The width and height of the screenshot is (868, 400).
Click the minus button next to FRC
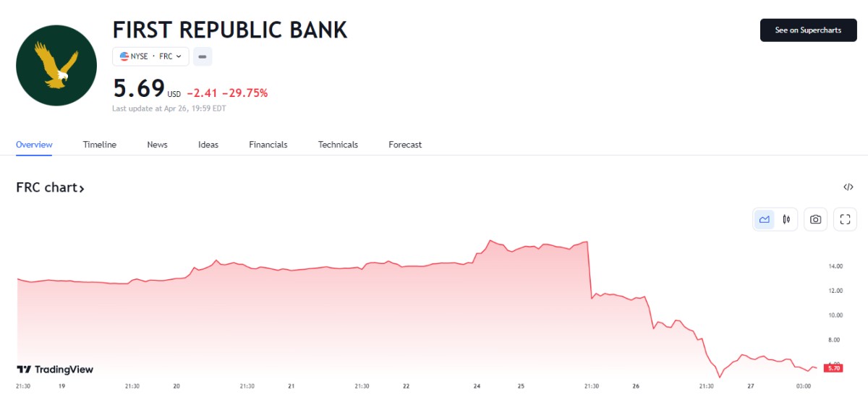coord(203,56)
